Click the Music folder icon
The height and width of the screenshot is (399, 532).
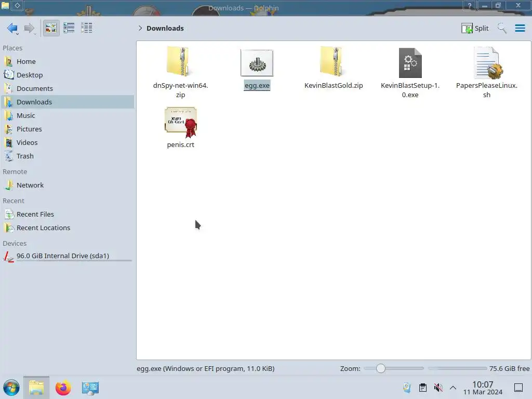[9, 116]
